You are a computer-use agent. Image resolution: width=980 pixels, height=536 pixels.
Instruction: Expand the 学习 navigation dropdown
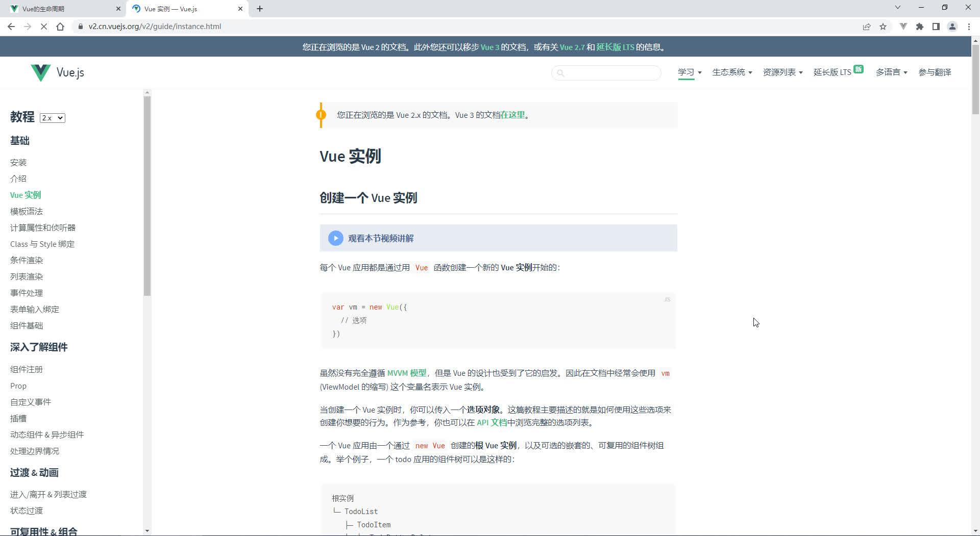pyautogui.click(x=689, y=72)
